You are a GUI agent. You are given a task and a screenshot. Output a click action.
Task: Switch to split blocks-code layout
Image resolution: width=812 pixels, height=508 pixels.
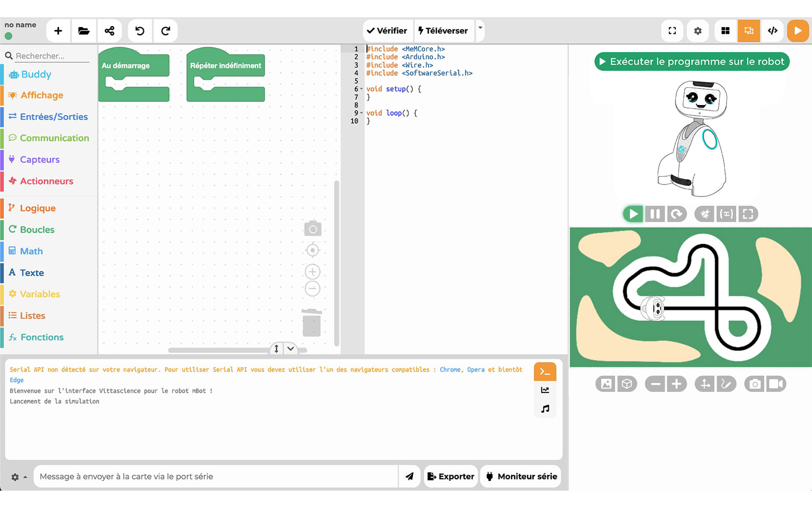click(725, 30)
